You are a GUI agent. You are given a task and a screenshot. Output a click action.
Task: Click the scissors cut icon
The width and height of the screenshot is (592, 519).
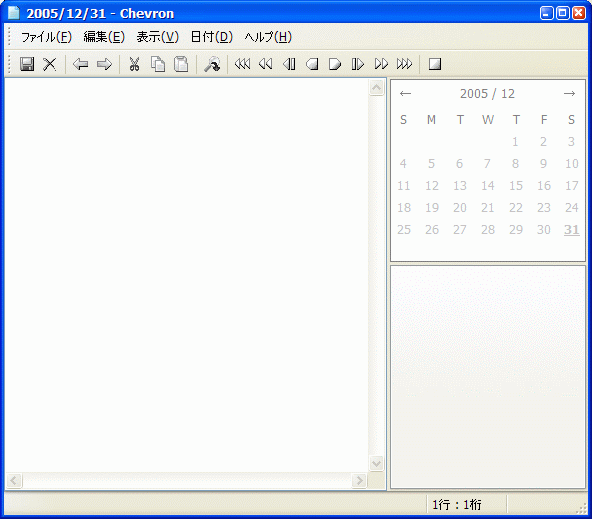click(x=134, y=64)
